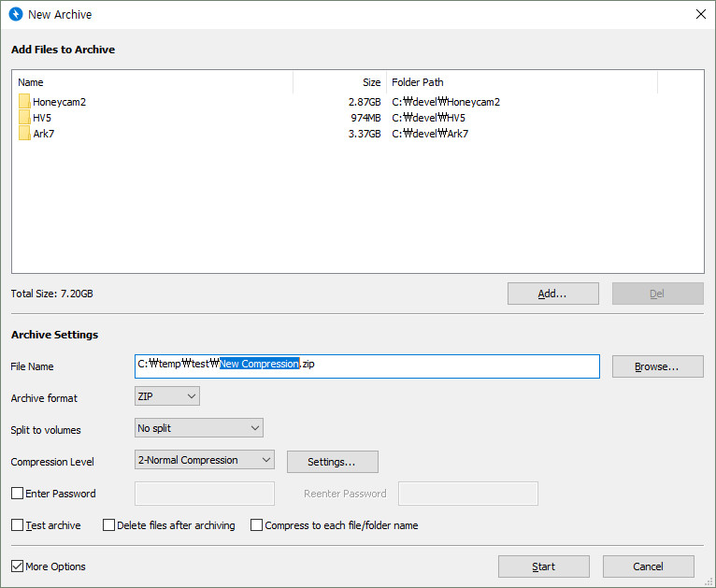Grab the resize grip at window corner
This screenshot has width=716, height=588.
pyautogui.click(x=709, y=581)
